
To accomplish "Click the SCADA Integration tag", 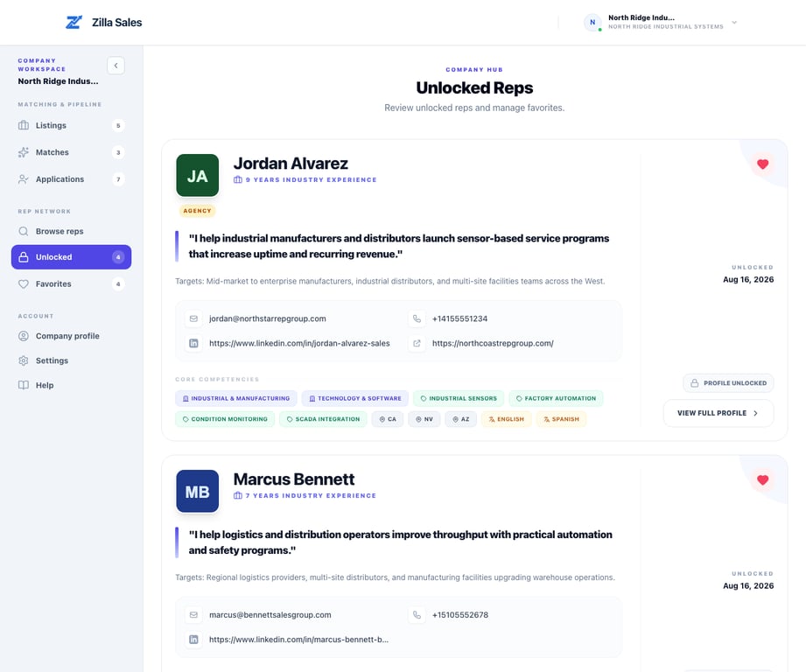I will click(323, 419).
